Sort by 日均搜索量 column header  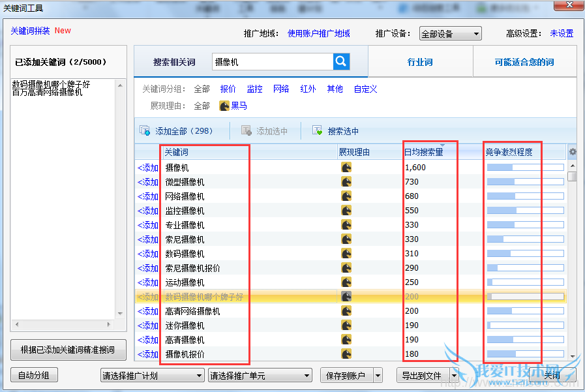coord(424,152)
